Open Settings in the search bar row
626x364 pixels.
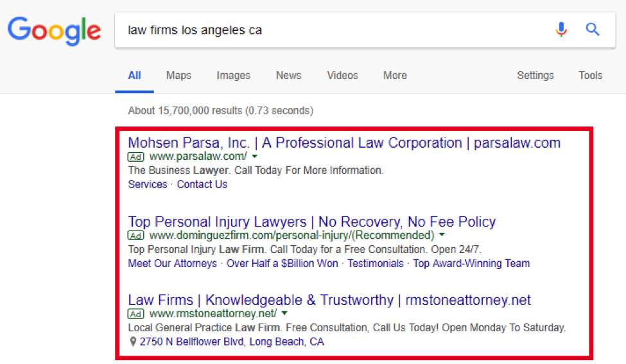(535, 76)
